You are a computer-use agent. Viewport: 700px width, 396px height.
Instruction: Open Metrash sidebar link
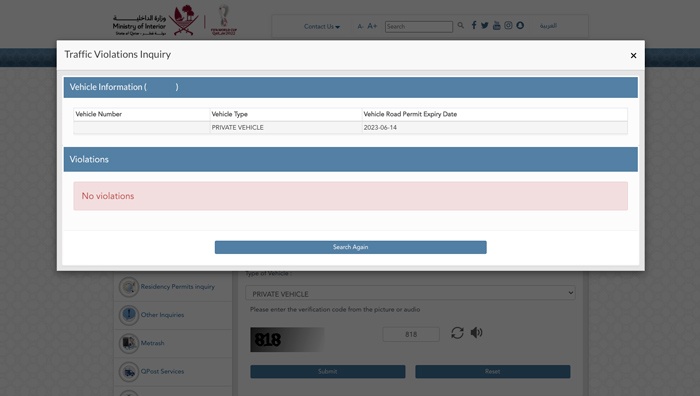153,343
